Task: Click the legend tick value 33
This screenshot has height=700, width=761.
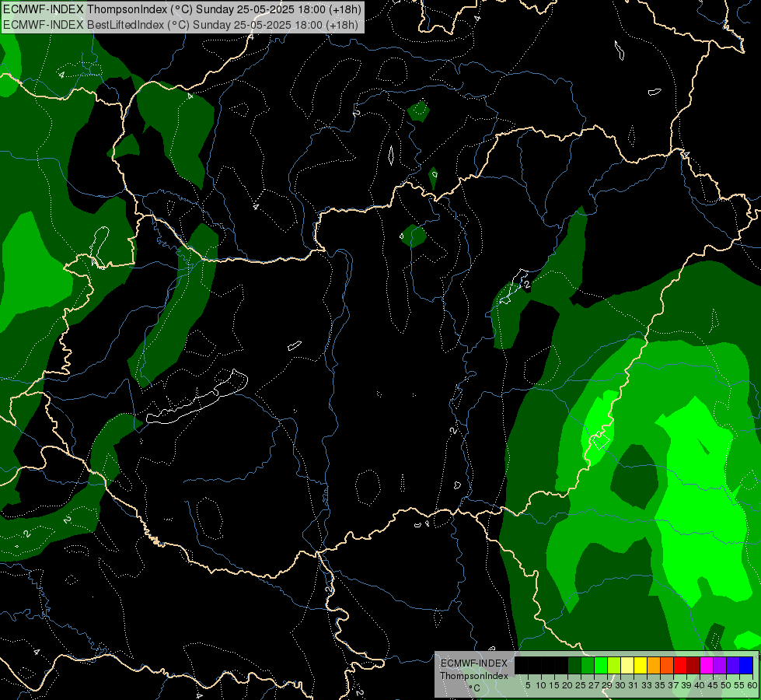Action: [x=647, y=685]
